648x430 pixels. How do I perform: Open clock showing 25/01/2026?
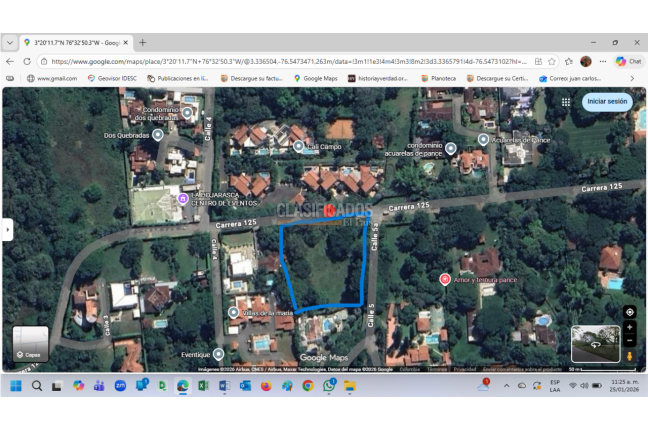[624, 386]
